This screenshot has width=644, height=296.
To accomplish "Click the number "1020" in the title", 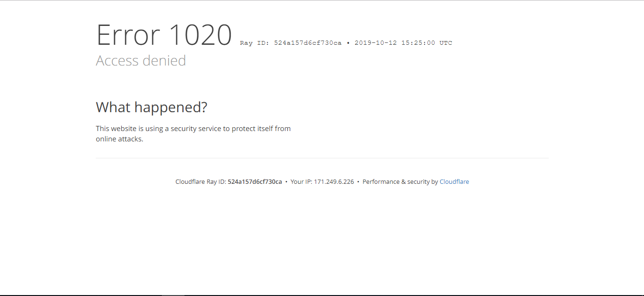I will [200, 35].
